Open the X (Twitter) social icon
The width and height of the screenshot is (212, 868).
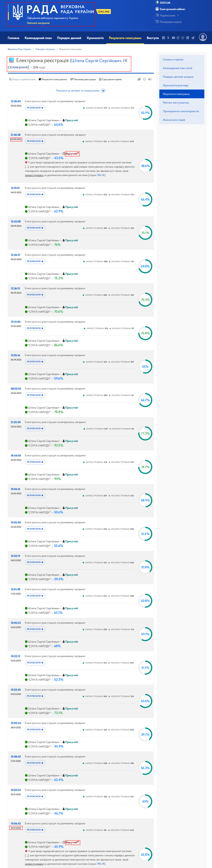pos(168,38)
